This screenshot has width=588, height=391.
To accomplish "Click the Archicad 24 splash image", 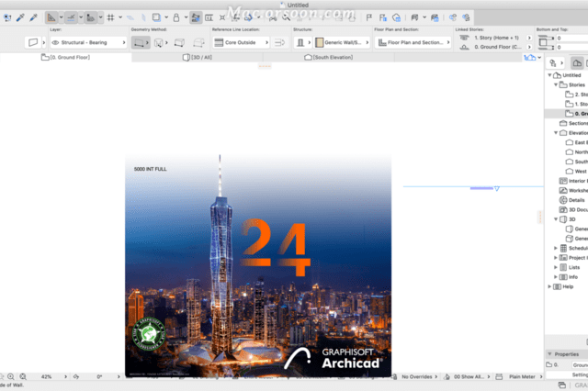I will pos(258,265).
